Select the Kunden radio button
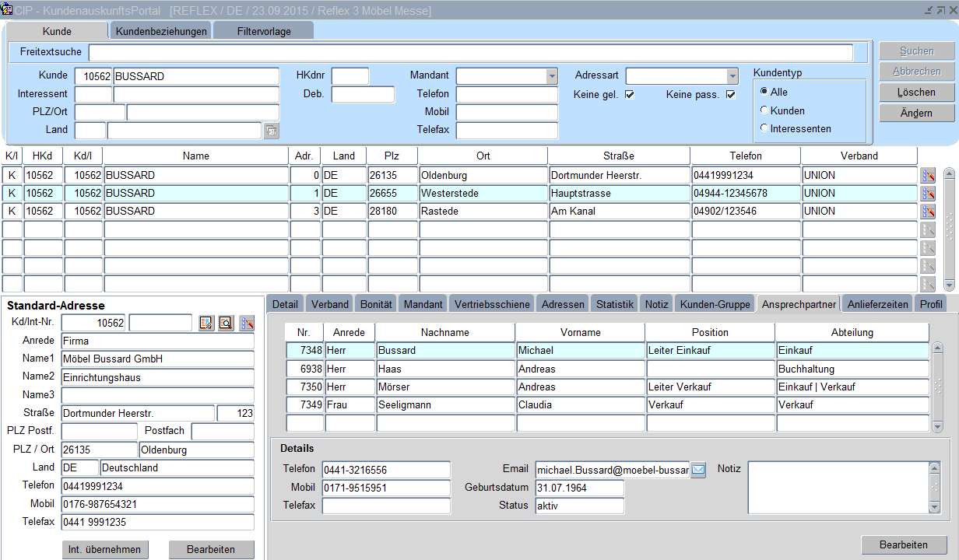This screenshot has width=959, height=560. tap(764, 110)
